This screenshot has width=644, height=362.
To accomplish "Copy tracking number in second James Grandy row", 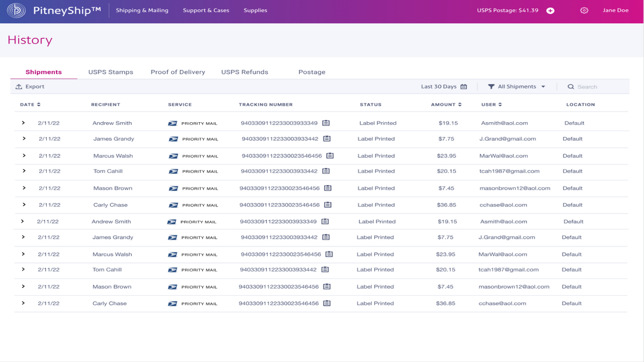I will (x=326, y=237).
